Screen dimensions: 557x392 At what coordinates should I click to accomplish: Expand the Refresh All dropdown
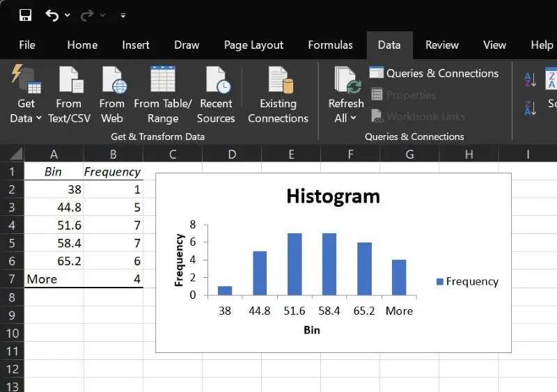coord(345,118)
